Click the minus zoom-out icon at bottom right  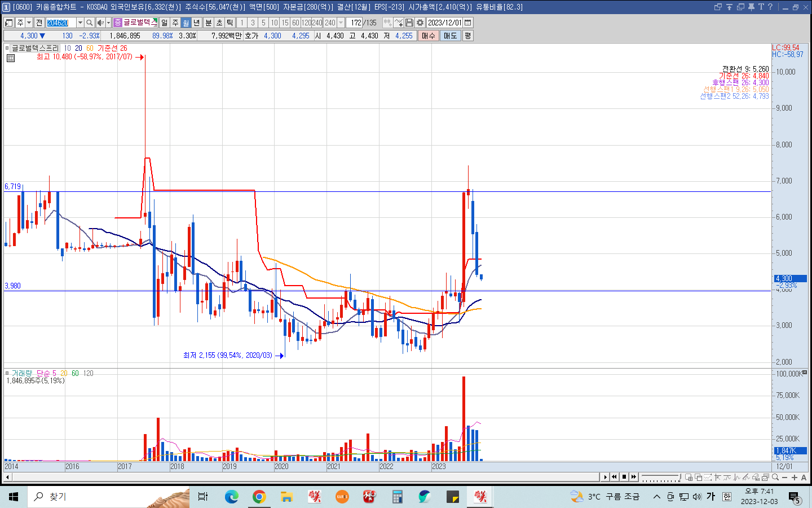coord(784,478)
